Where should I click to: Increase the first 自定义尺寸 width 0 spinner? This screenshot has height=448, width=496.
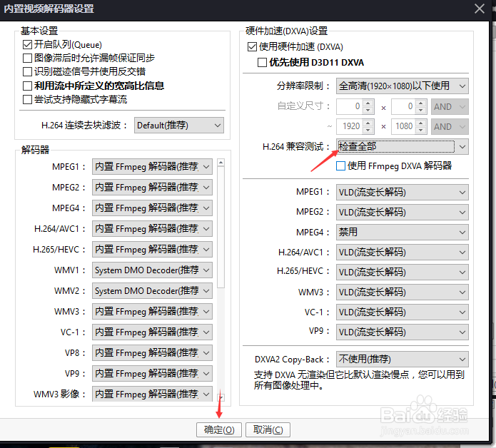(368, 103)
